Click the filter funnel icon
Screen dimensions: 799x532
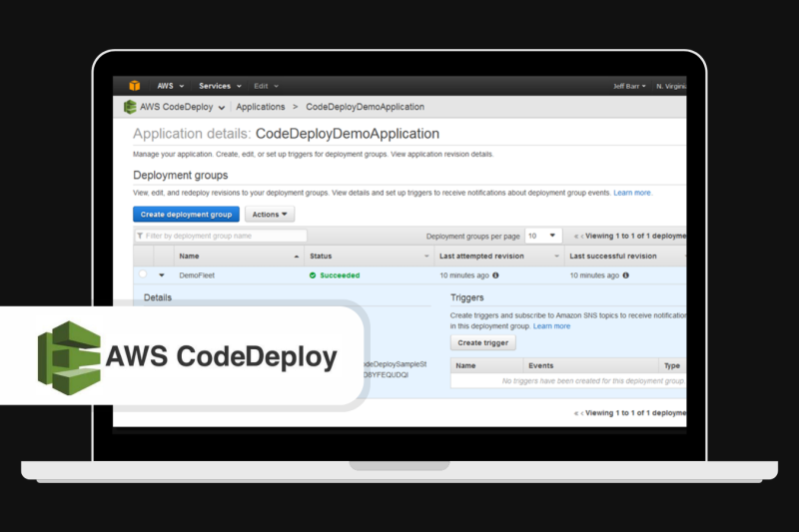point(140,236)
